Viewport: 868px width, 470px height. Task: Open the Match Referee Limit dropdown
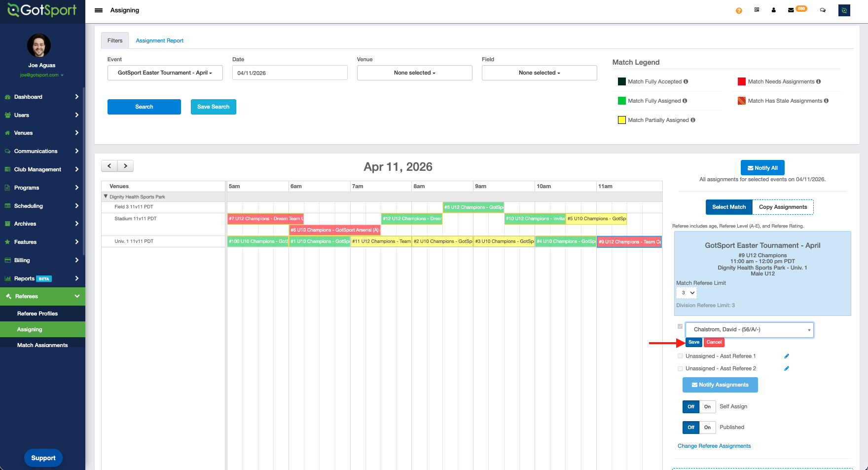pos(687,293)
